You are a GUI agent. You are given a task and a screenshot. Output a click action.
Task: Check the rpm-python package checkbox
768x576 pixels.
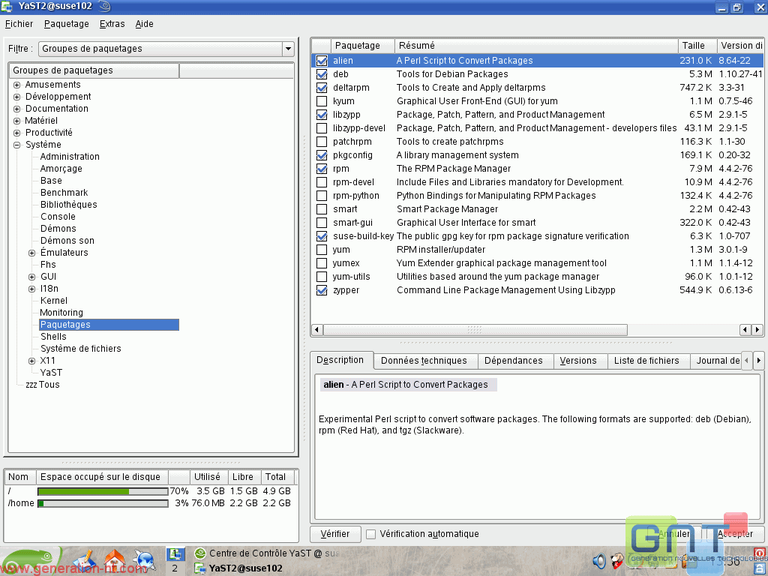pyautogui.click(x=321, y=196)
